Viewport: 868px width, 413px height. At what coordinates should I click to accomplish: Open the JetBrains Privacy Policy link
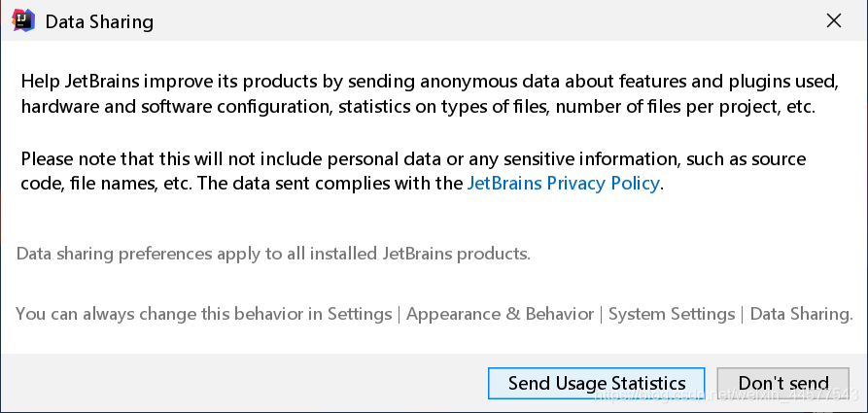564,183
